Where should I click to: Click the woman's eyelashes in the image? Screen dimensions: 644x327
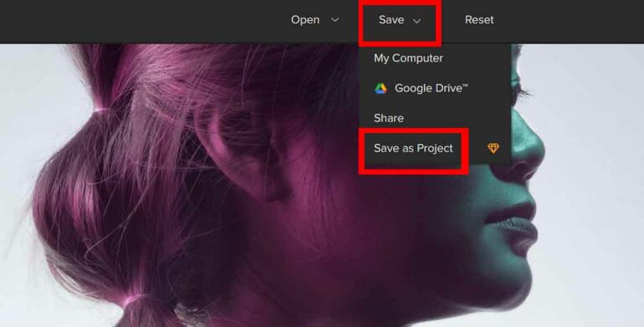[521, 91]
